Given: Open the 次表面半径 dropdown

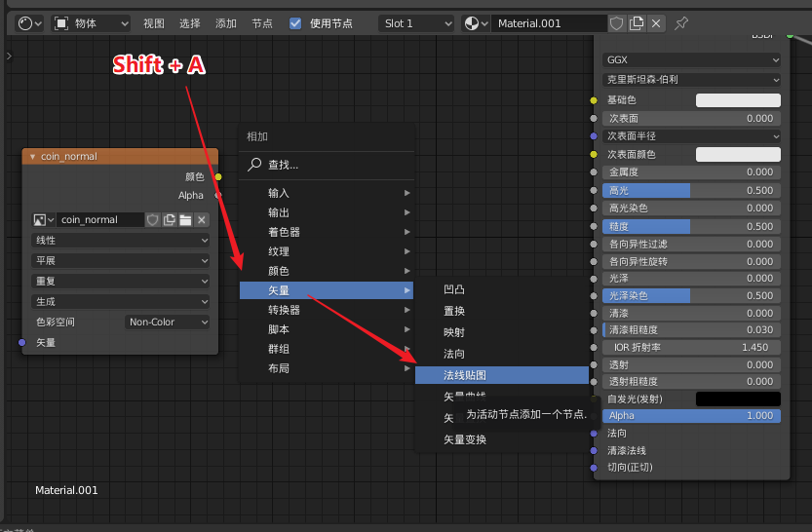Looking at the screenshot, I should (691, 136).
